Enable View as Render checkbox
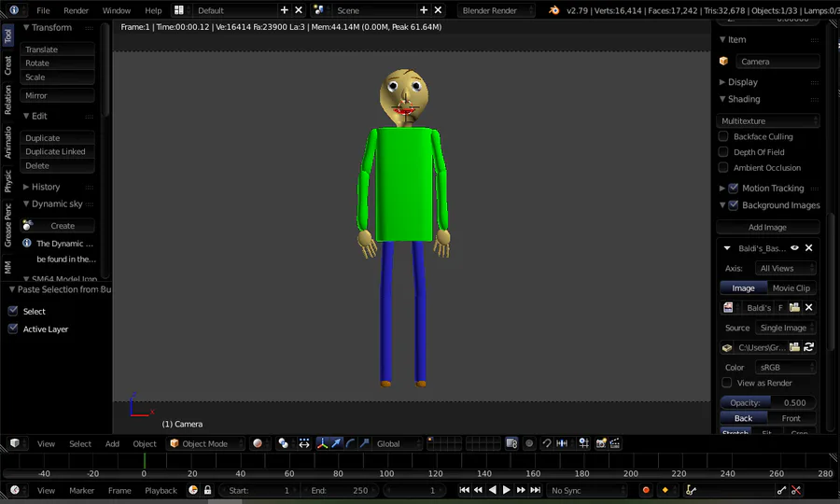Viewport: 840px width, 504px height. click(727, 383)
